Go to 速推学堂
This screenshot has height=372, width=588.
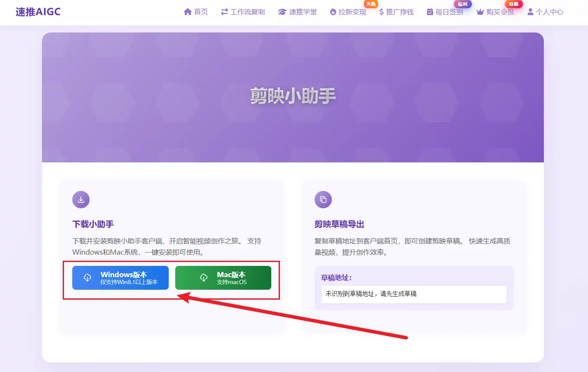click(297, 12)
